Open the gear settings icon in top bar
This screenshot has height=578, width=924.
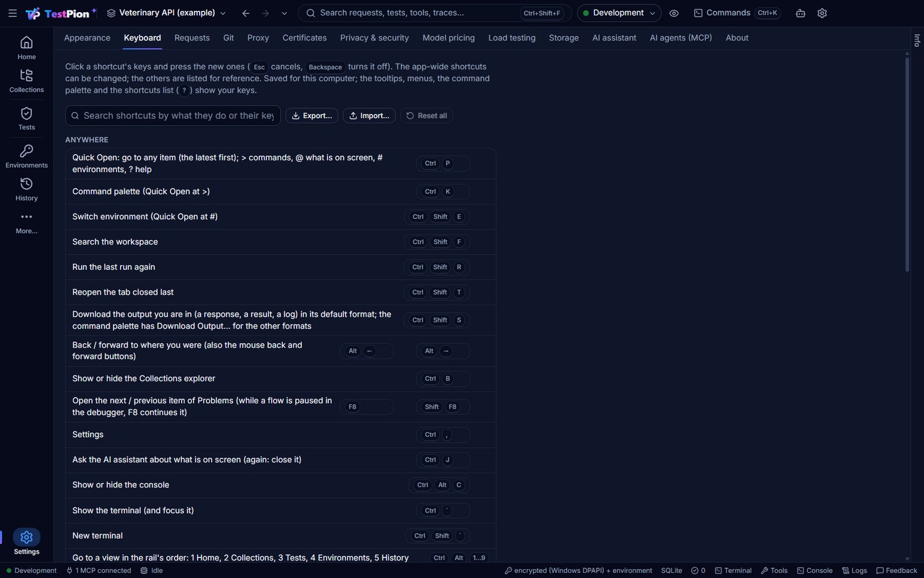coord(822,13)
